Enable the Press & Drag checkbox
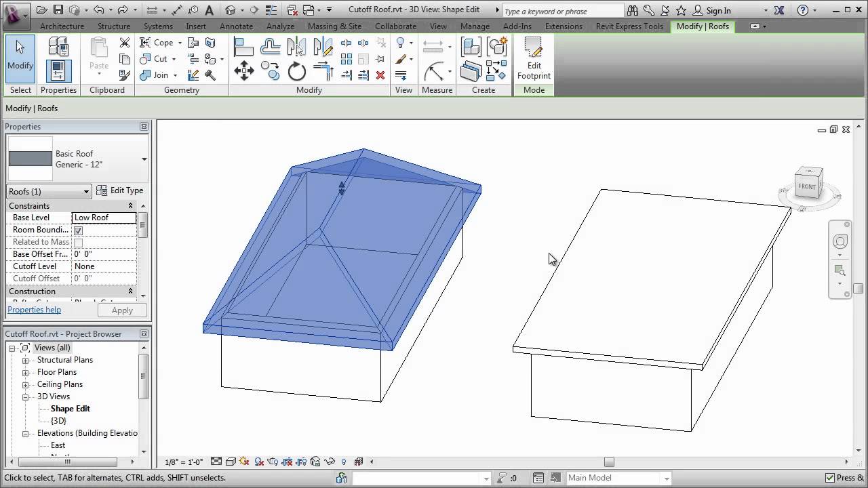This screenshot has width=868, height=488. [829, 478]
